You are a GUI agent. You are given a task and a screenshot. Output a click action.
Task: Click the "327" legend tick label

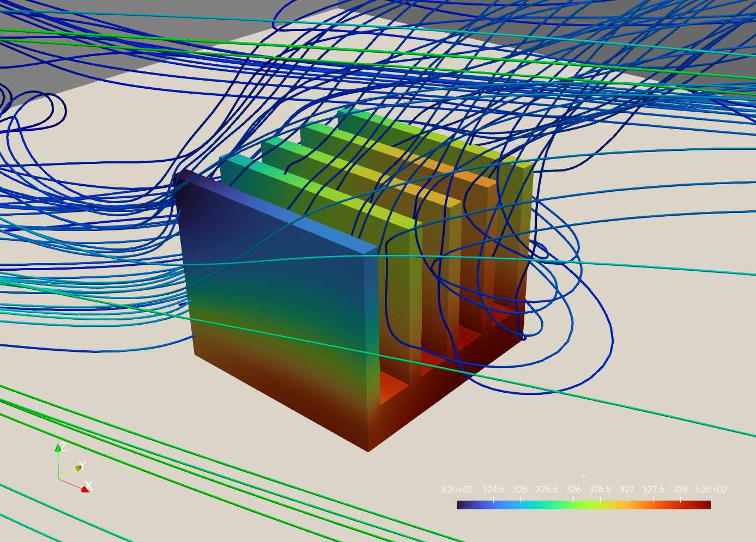(x=627, y=490)
